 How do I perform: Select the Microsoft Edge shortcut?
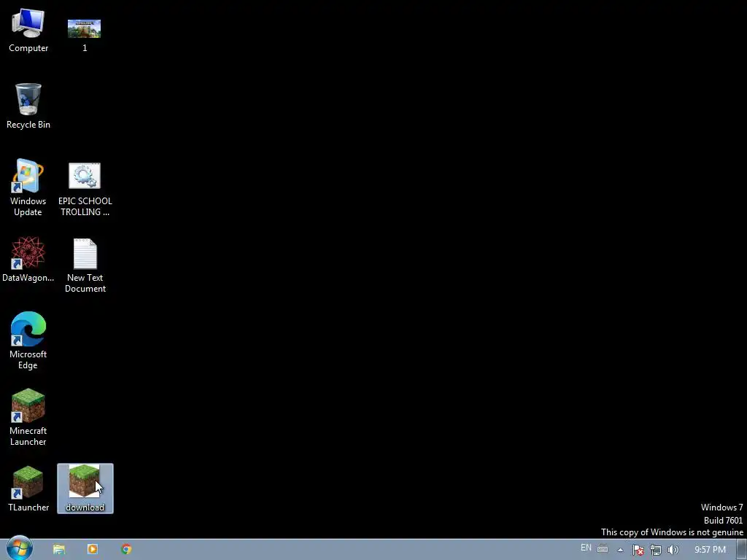[x=28, y=341]
